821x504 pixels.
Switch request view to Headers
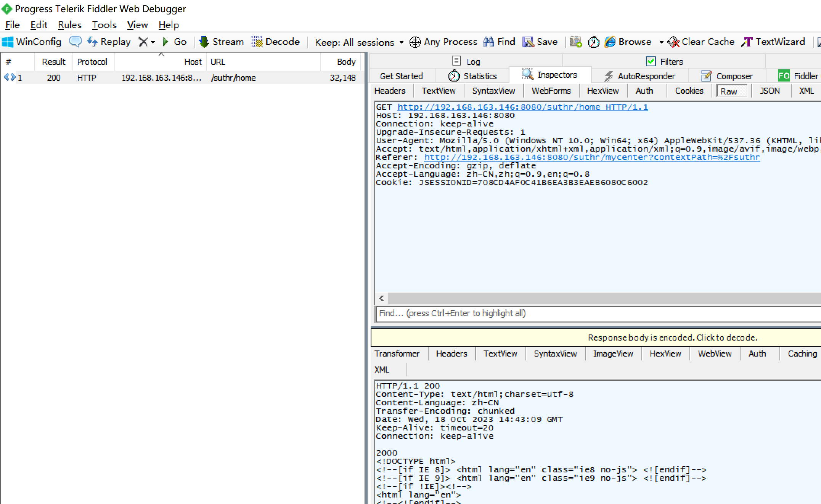(x=390, y=91)
